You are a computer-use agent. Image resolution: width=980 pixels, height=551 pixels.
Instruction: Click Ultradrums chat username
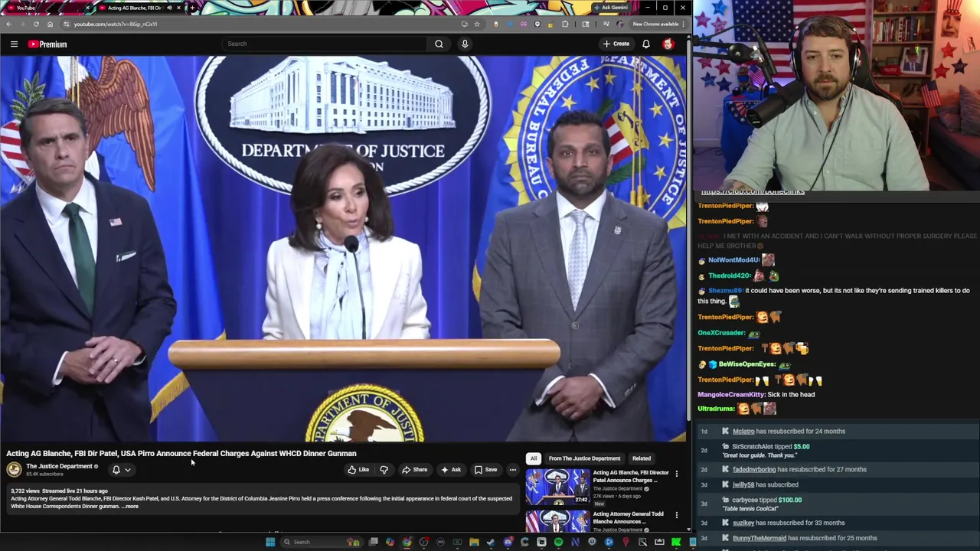[x=717, y=409]
